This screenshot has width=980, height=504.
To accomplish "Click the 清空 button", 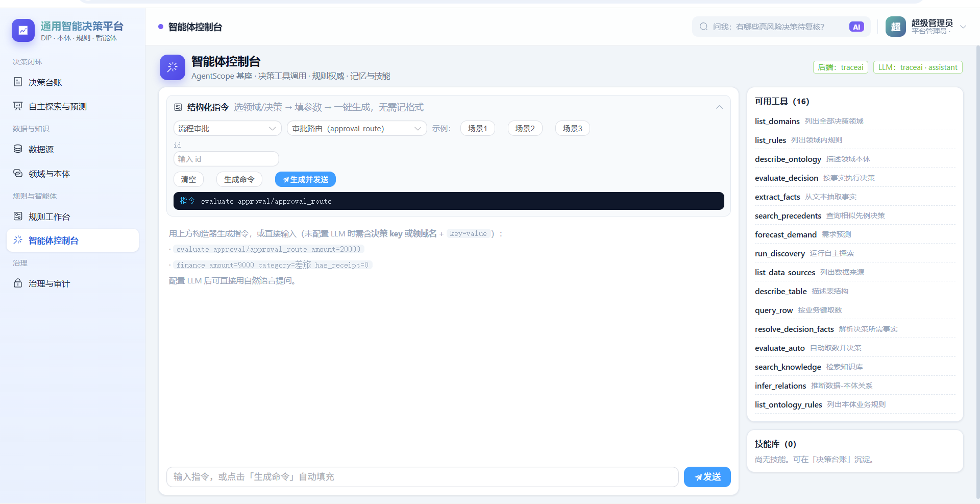I will [x=188, y=180].
